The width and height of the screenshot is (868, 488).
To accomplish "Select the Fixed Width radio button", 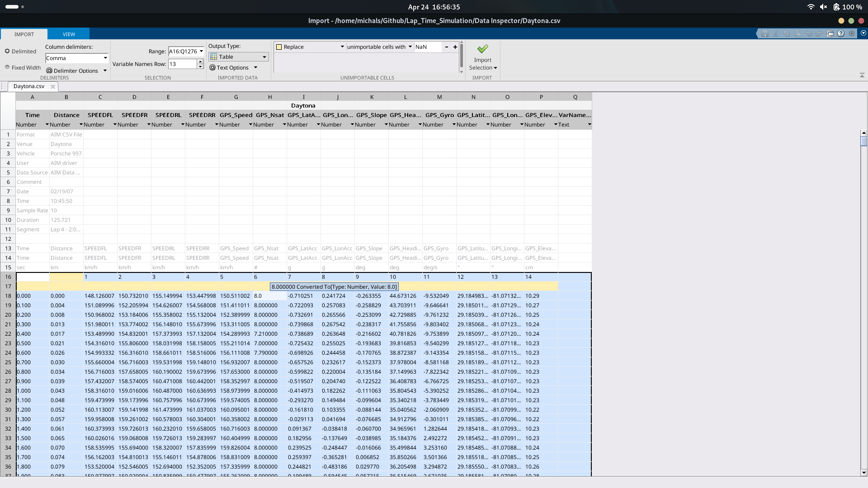I will pos(7,67).
